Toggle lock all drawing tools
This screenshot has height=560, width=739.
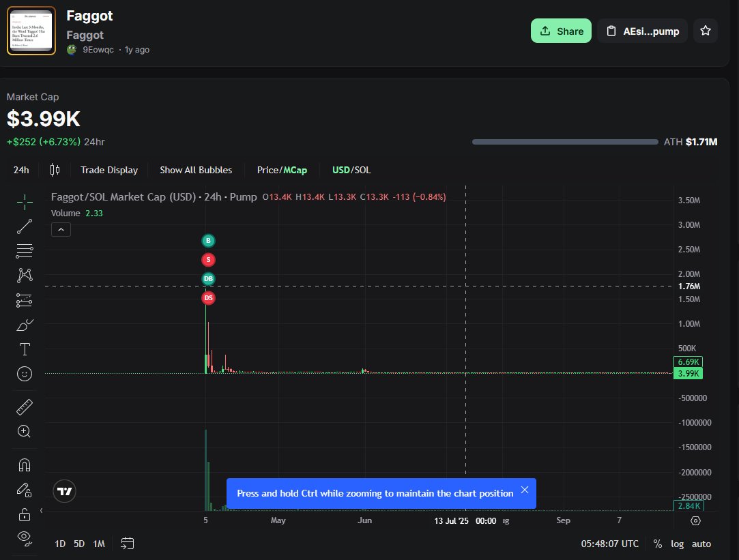pyautogui.click(x=25, y=515)
